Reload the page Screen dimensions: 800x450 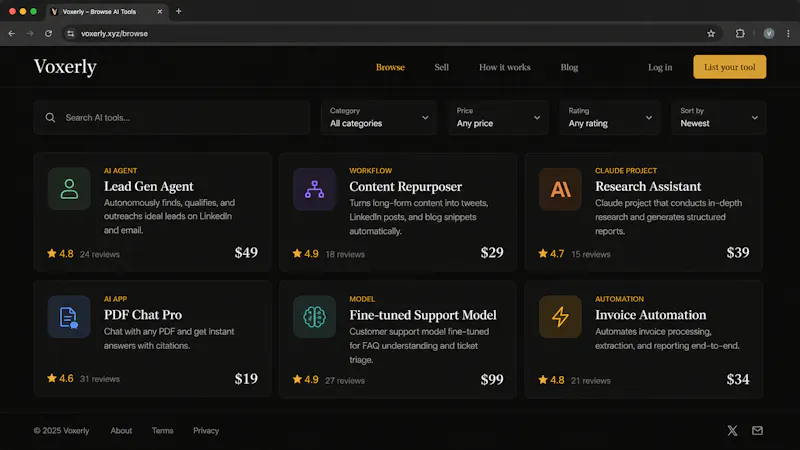[48, 34]
